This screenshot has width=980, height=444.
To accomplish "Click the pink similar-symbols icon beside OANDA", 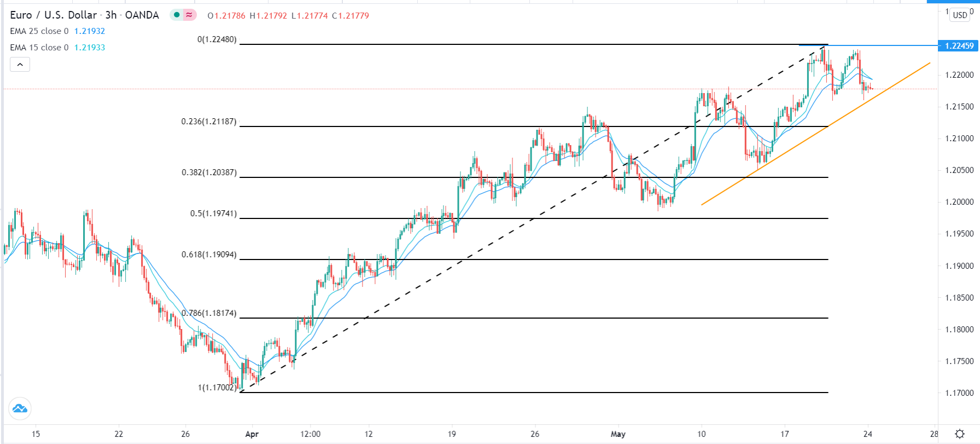I will coord(188,15).
